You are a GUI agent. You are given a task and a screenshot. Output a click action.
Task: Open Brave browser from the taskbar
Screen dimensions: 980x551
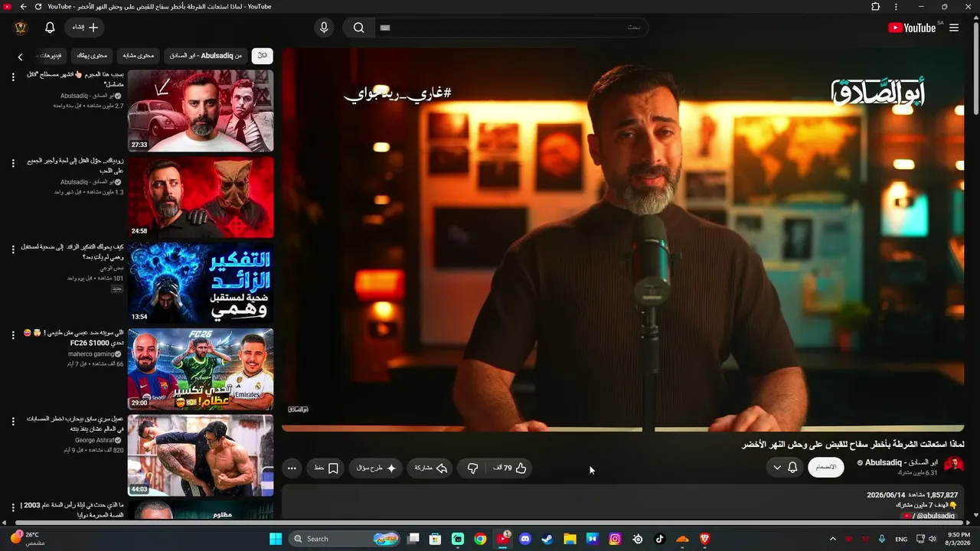(x=704, y=539)
